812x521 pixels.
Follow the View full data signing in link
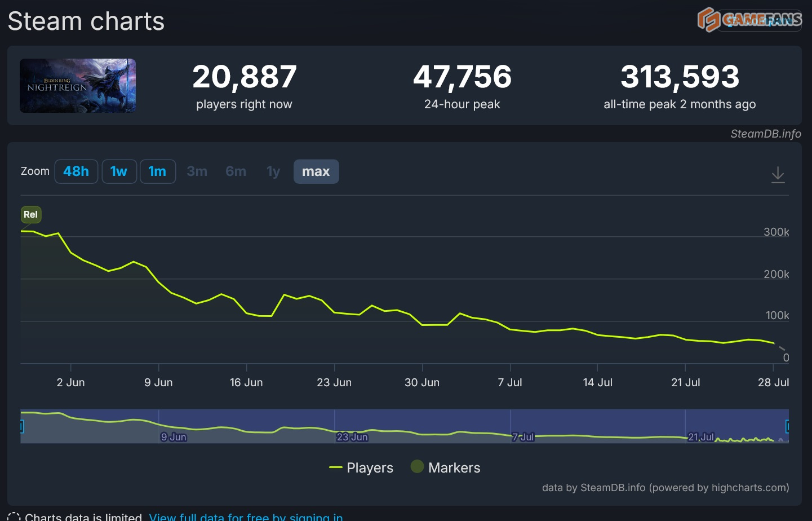pos(246,517)
